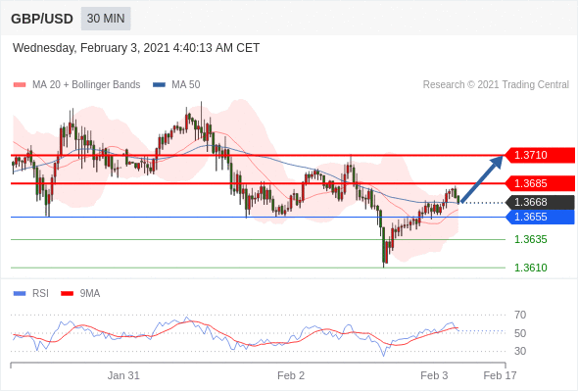Click the GBP/USD pair title
This screenshot has width=578, height=392.
[x=42, y=19]
